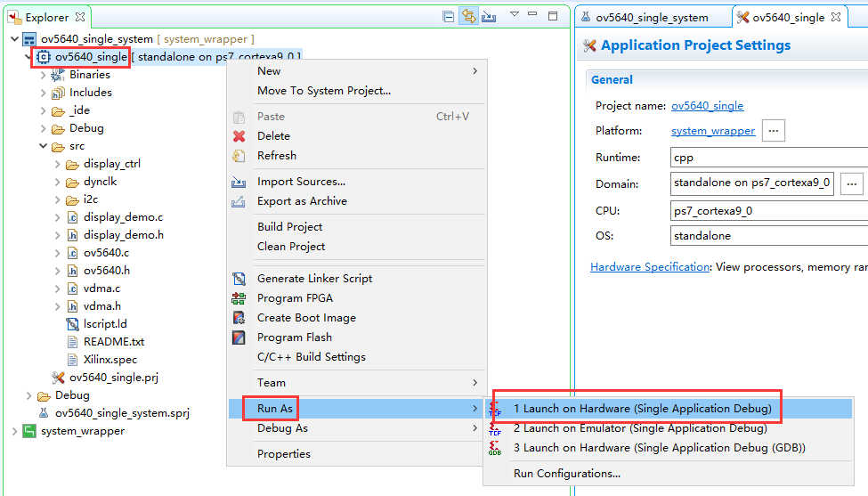Screen dimensions: 868x496
Task: Open C/C++ Build Settings menu item
Action: (357, 357)
